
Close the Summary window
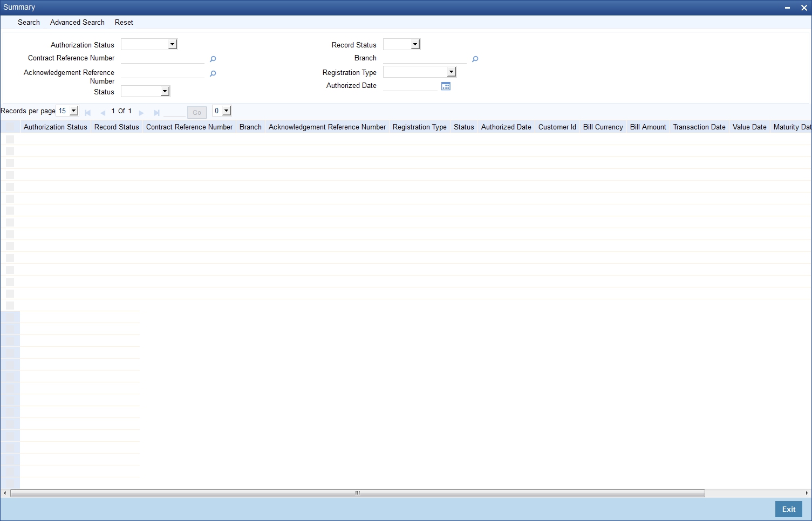(x=803, y=8)
